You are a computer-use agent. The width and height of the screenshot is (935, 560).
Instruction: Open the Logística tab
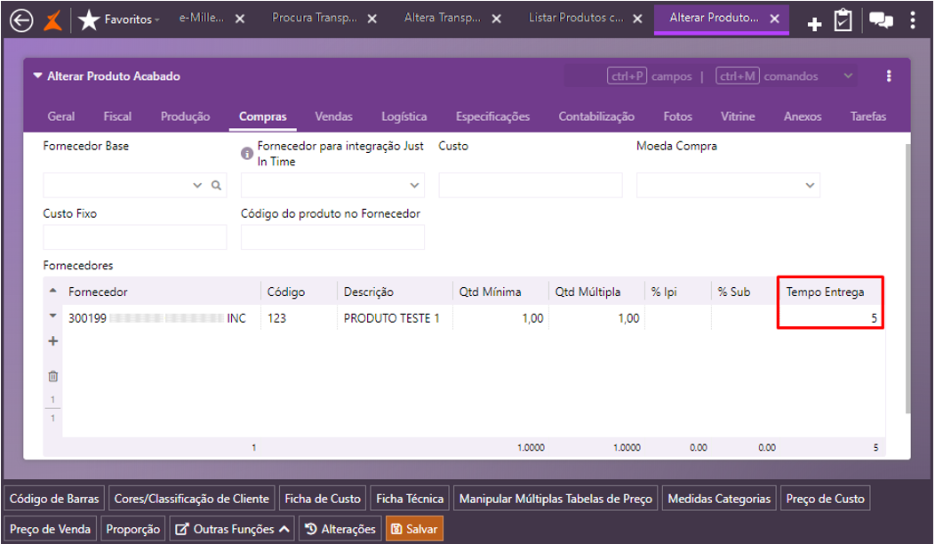(x=404, y=116)
